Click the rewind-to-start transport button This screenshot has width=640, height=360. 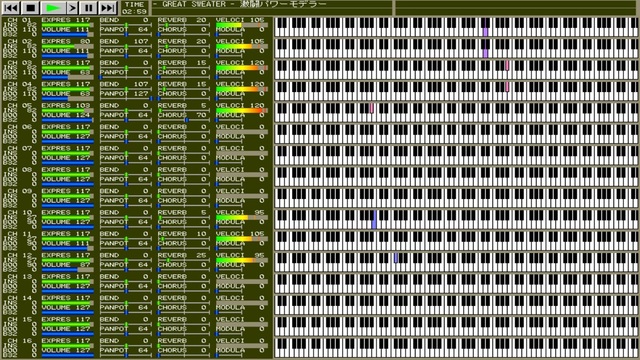point(11,8)
